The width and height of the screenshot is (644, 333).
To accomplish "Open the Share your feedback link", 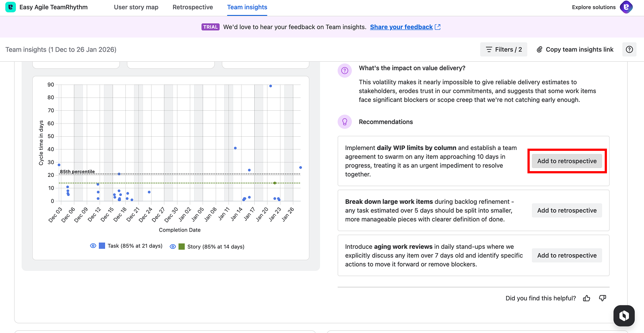I will pyautogui.click(x=401, y=27).
